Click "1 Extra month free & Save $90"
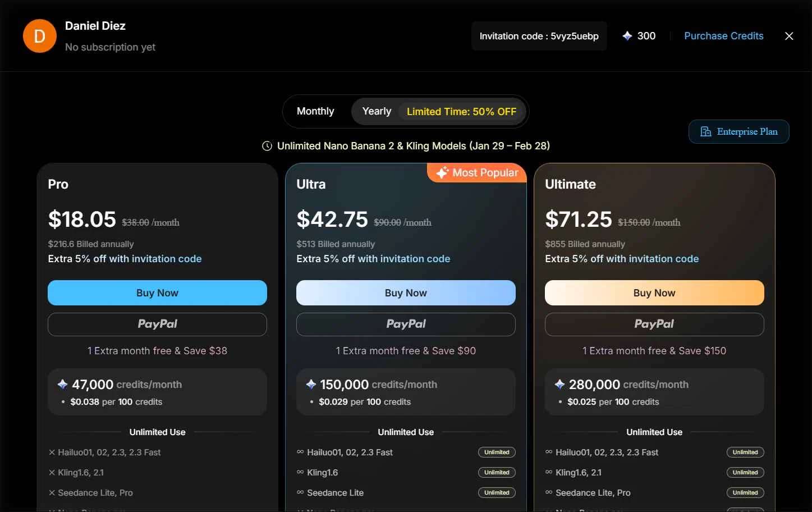The image size is (812, 512). click(406, 351)
